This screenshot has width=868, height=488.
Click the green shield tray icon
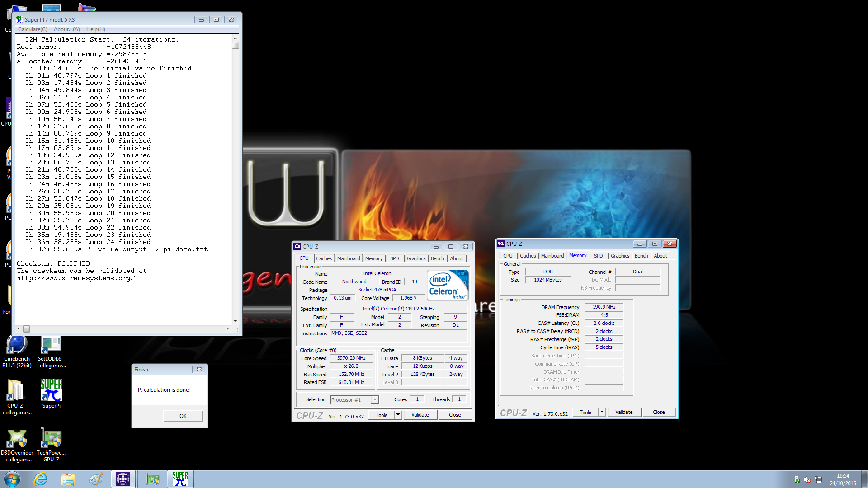pos(797,480)
